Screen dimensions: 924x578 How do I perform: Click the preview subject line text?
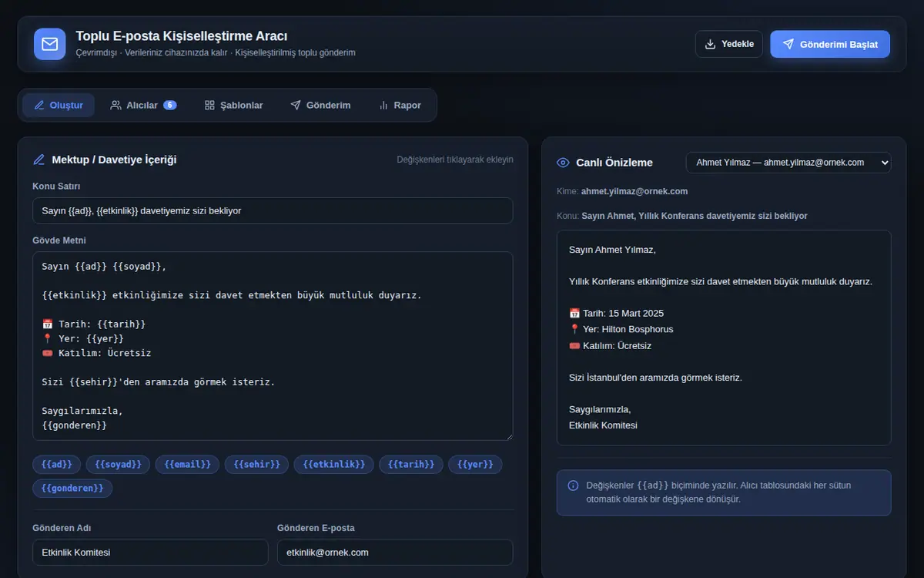tap(695, 216)
